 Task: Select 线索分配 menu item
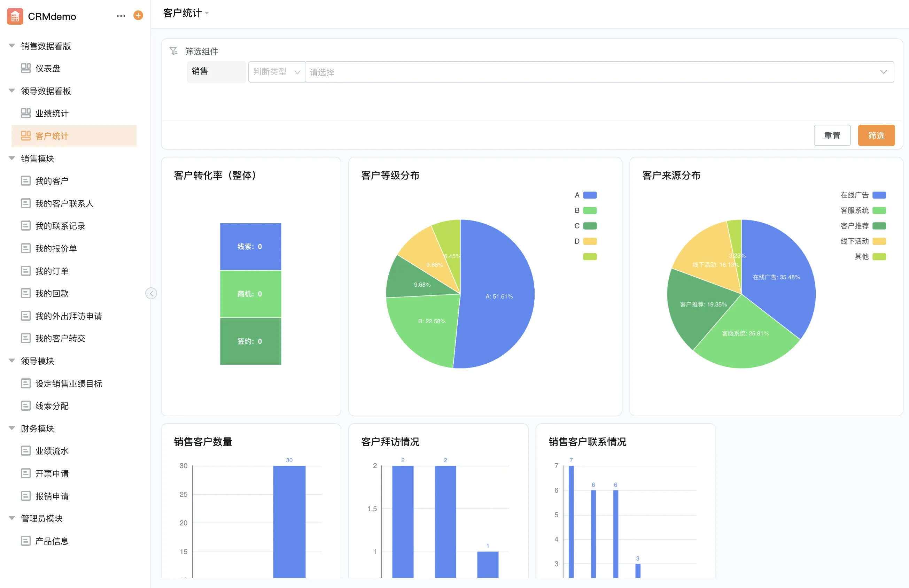(x=52, y=406)
